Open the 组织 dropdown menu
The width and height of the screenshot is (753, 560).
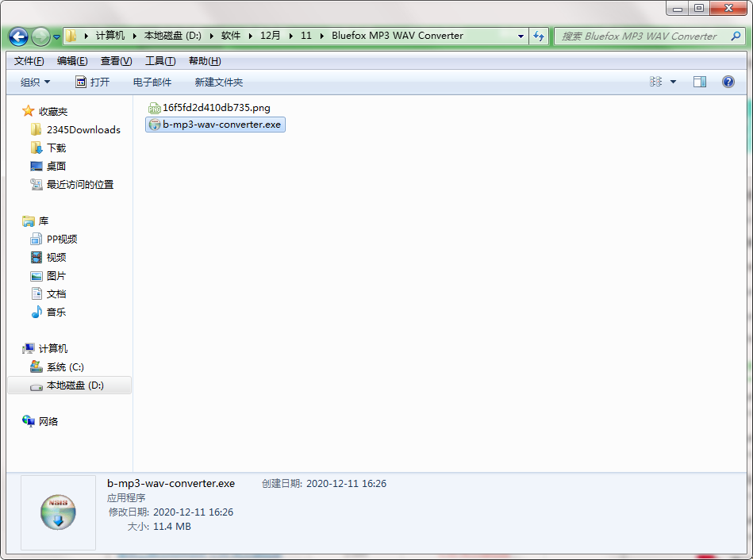coord(35,82)
